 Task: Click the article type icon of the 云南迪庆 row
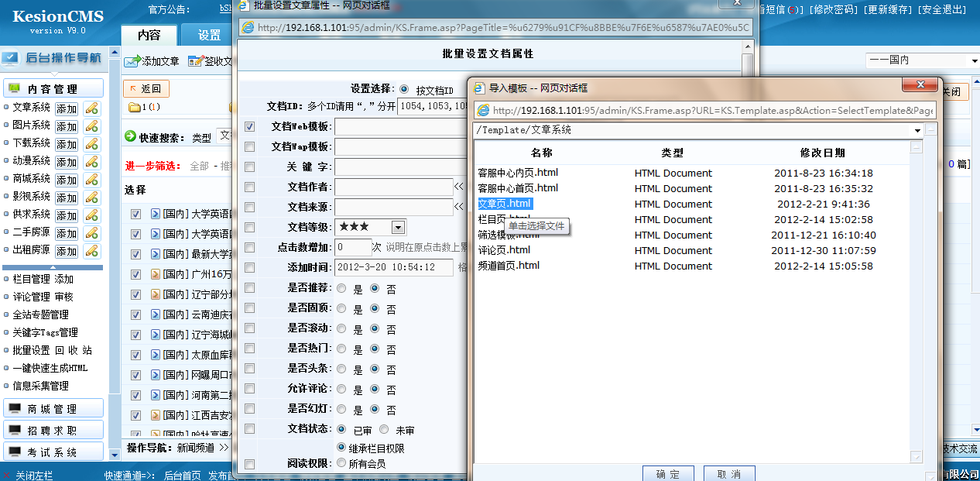point(155,314)
